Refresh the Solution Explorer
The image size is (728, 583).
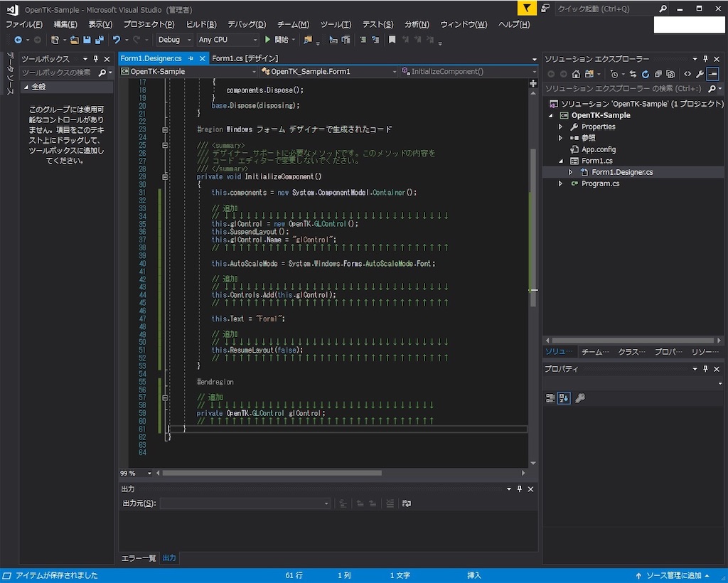click(x=646, y=74)
